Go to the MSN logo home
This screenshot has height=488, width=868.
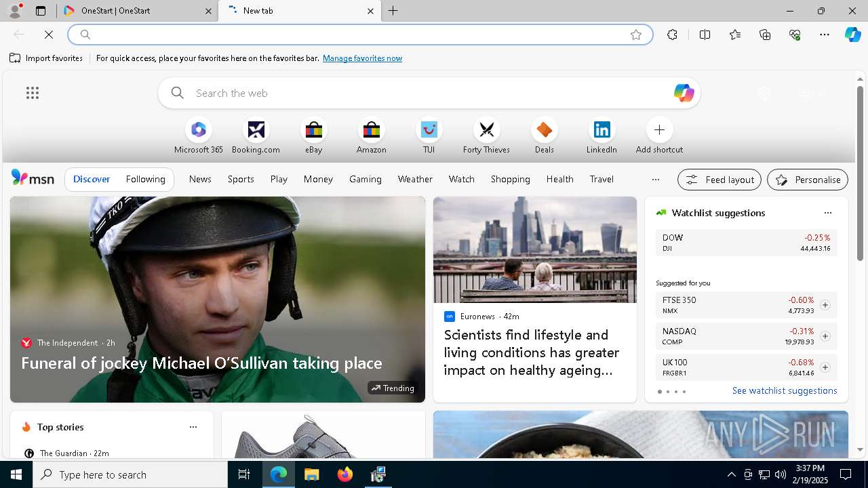pos(33,178)
